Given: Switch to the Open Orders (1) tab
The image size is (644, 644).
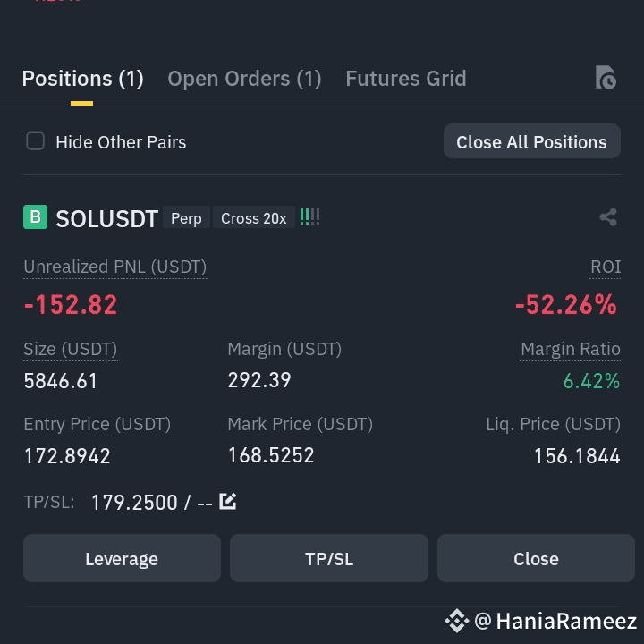Looking at the screenshot, I should coord(244,79).
